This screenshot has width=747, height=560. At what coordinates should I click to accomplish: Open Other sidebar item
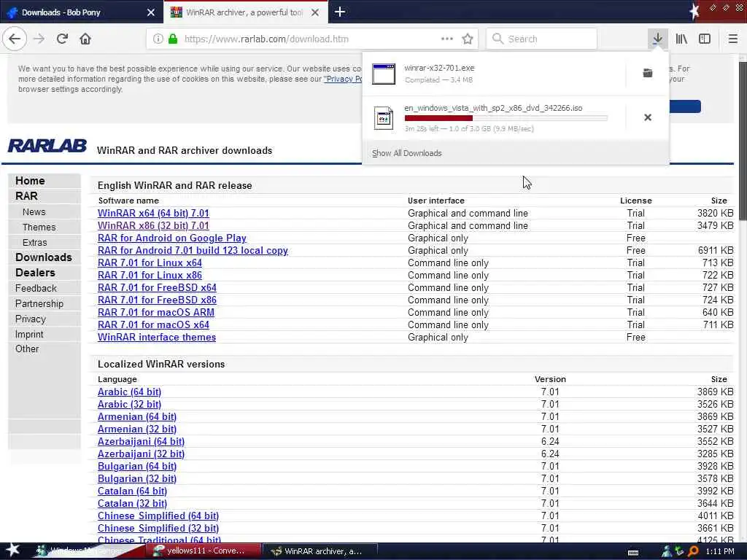[27, 349]
